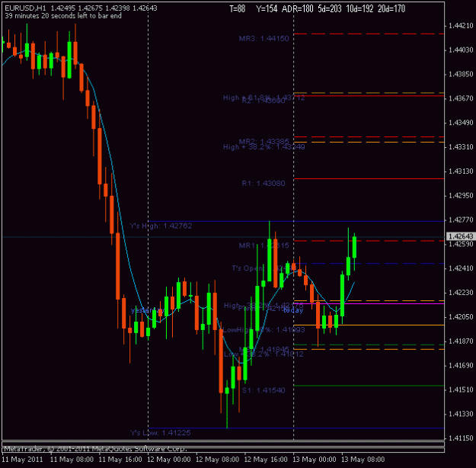Viewport: 476px width, 468px height.
Task: Click the 1.42050 price axis label
Action: 461,316
